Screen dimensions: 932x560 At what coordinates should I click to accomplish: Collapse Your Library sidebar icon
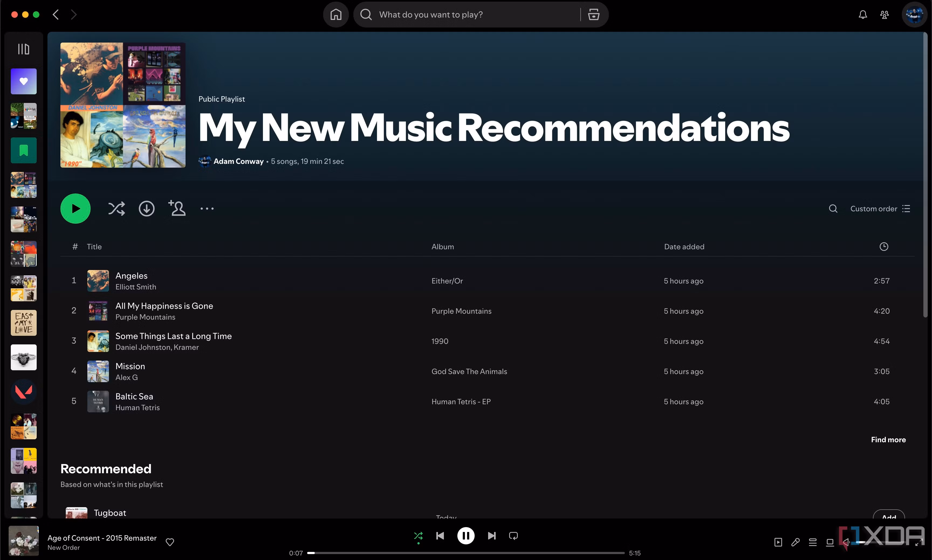click(x=23, y=49)
